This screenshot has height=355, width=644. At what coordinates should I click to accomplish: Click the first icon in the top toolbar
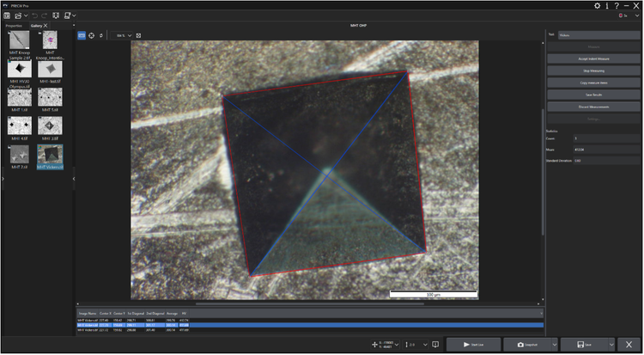tap(7, 15)
